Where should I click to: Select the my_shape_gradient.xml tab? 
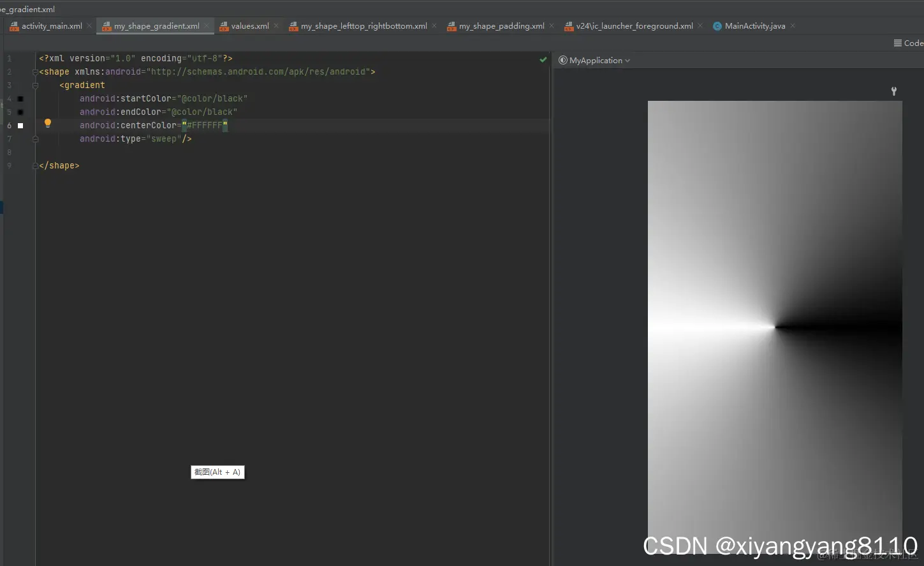pyautogui.click(x=156, y=26)
